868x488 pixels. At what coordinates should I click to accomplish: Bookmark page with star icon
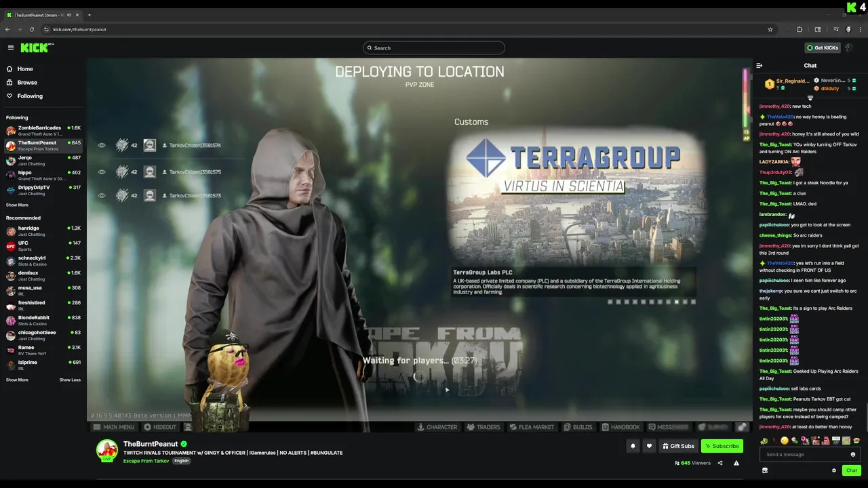pos(770,29)
